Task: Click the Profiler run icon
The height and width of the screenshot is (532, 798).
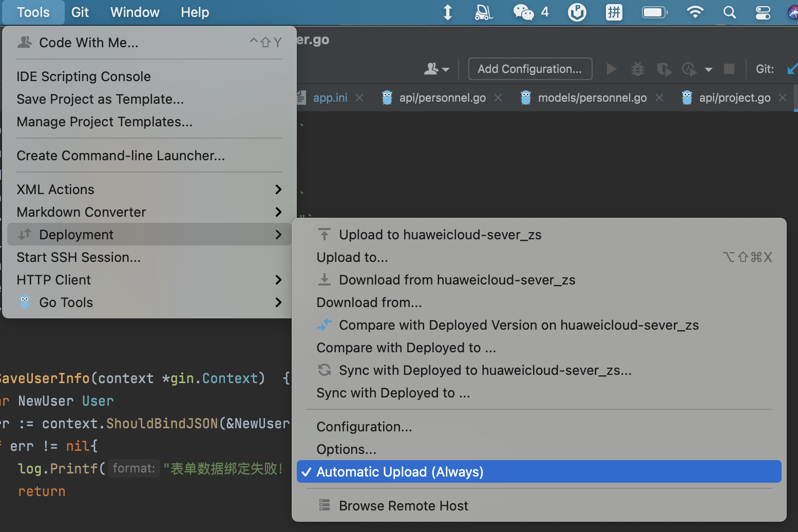Action: [x=689, y=69]
